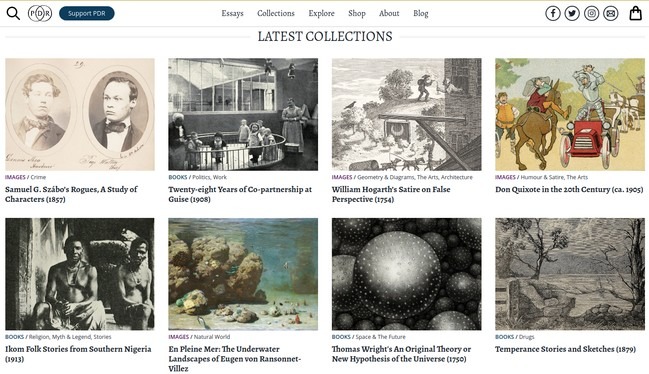Open the Essays menu item
Viewport: 649px width, 374px height.
pos(232,13)
